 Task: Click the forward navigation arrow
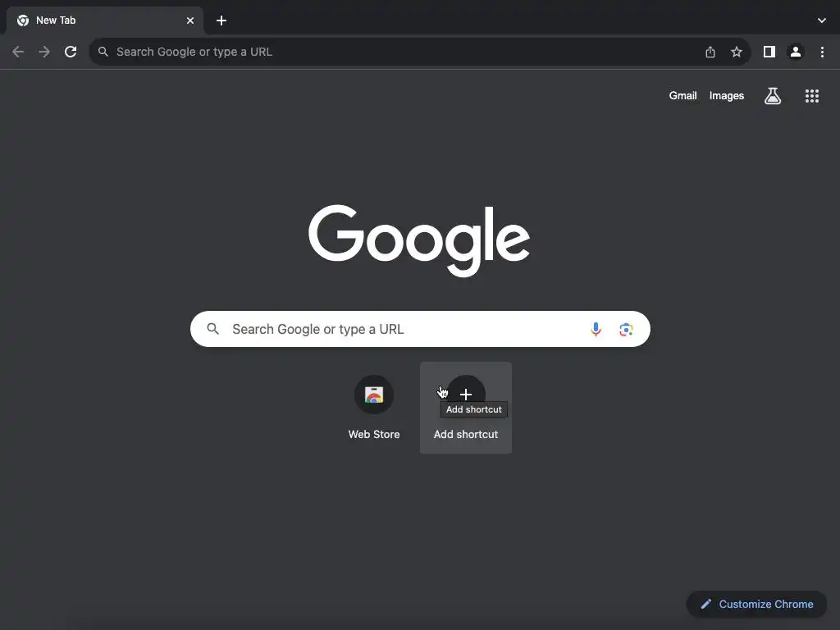(x=44, y=52)
